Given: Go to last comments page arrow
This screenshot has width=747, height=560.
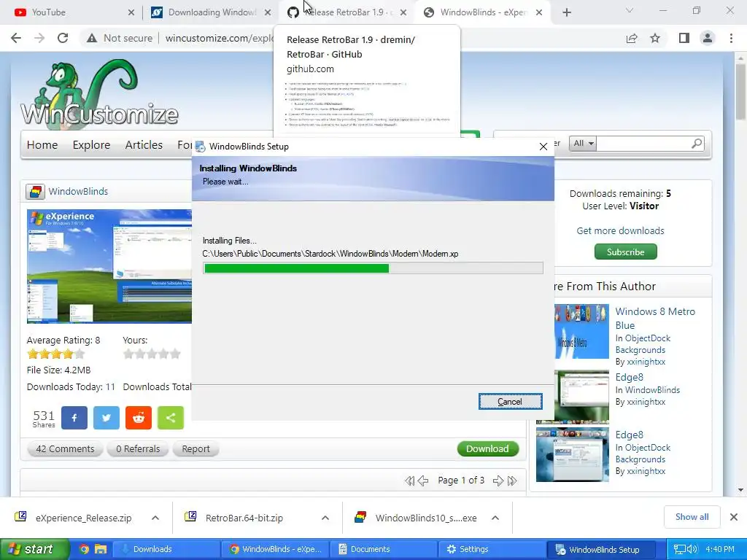Looking at the screenshot, I should coord(512,481).
